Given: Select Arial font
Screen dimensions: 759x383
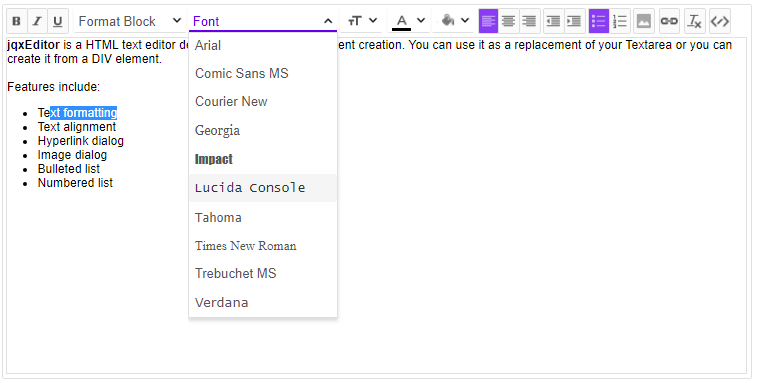Looking at the screenshot, I should [x=263, y=46].
